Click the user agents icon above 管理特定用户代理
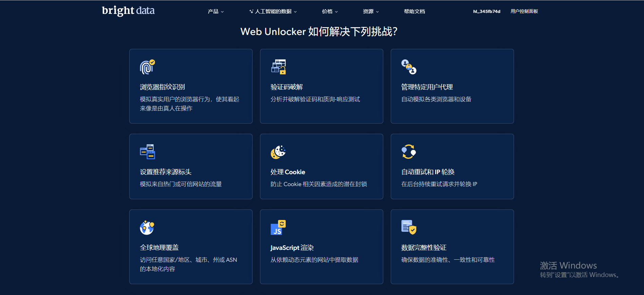The height and width of the screenshot is (295, 644). (409, 67)
